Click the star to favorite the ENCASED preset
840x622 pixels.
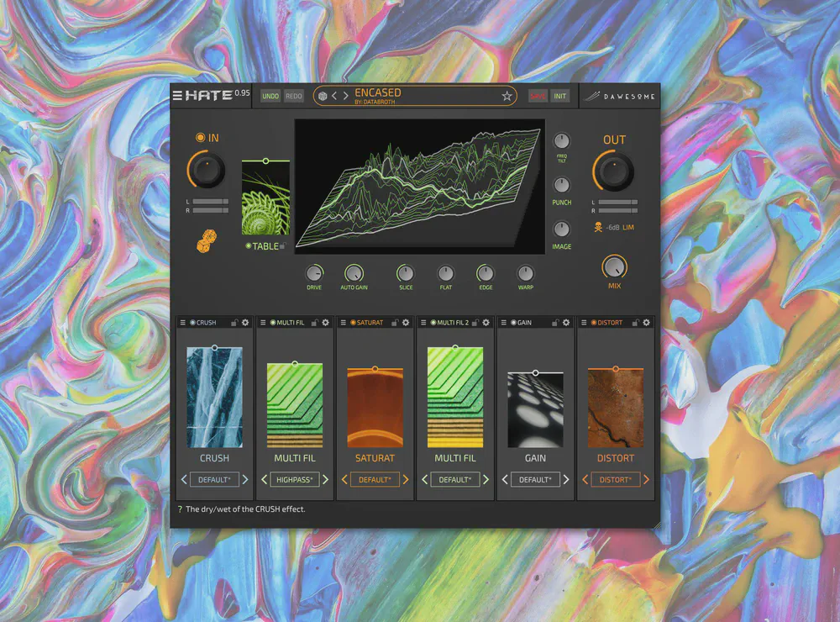(x=507, y=95)
